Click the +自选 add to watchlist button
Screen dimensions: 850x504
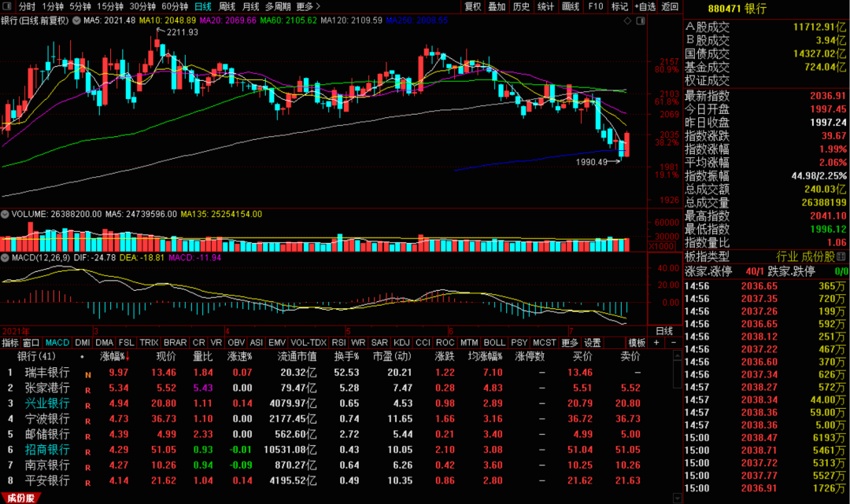coord(645,6)
